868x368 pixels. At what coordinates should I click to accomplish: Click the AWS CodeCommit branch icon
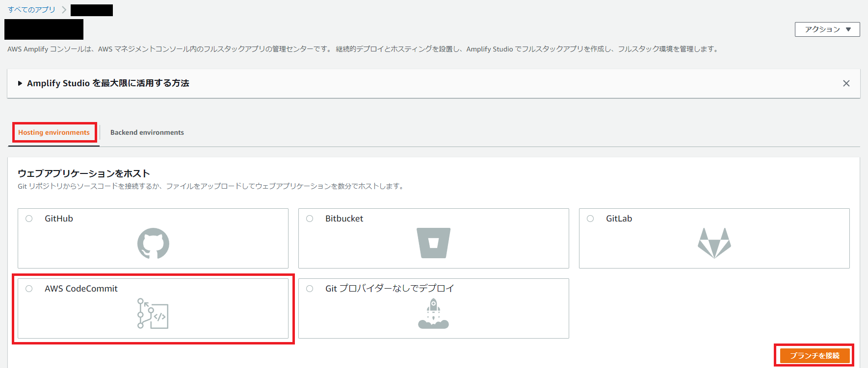click(153, 313)
